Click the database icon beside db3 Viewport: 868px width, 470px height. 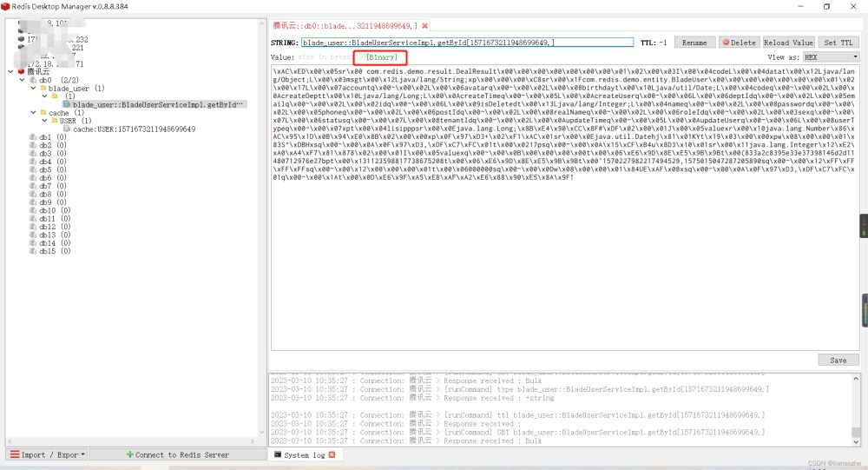[x=33, y=153]
